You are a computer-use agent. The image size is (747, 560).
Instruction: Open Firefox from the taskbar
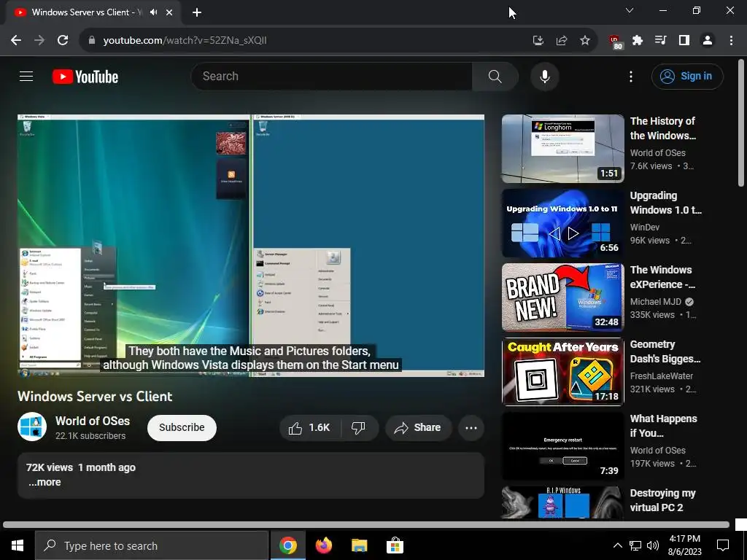(x=323, y=545)
